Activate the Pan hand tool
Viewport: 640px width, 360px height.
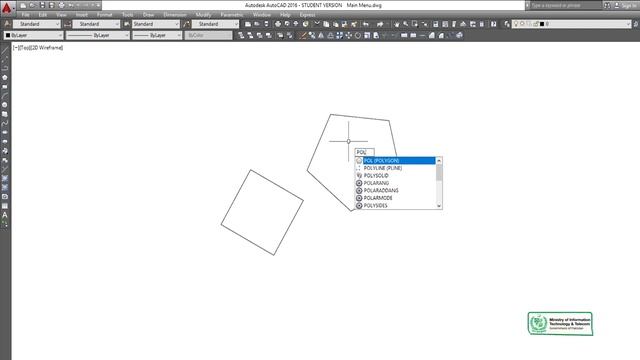[396, 24]
